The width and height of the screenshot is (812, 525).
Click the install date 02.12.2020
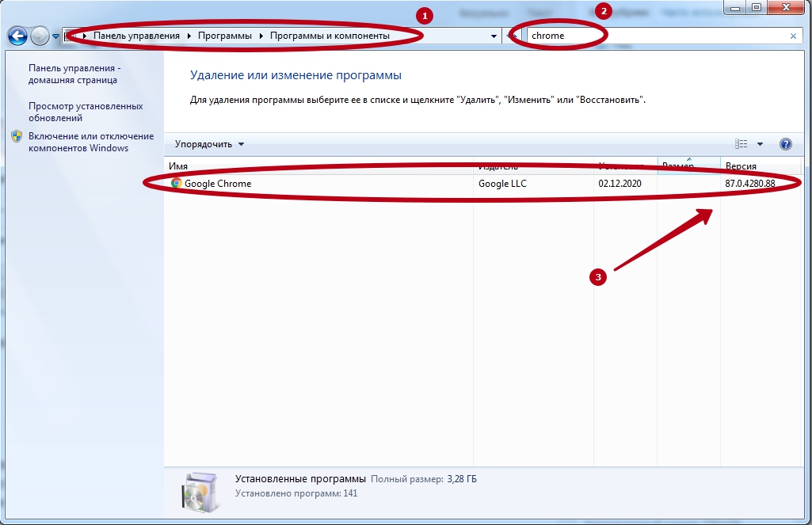619,183
